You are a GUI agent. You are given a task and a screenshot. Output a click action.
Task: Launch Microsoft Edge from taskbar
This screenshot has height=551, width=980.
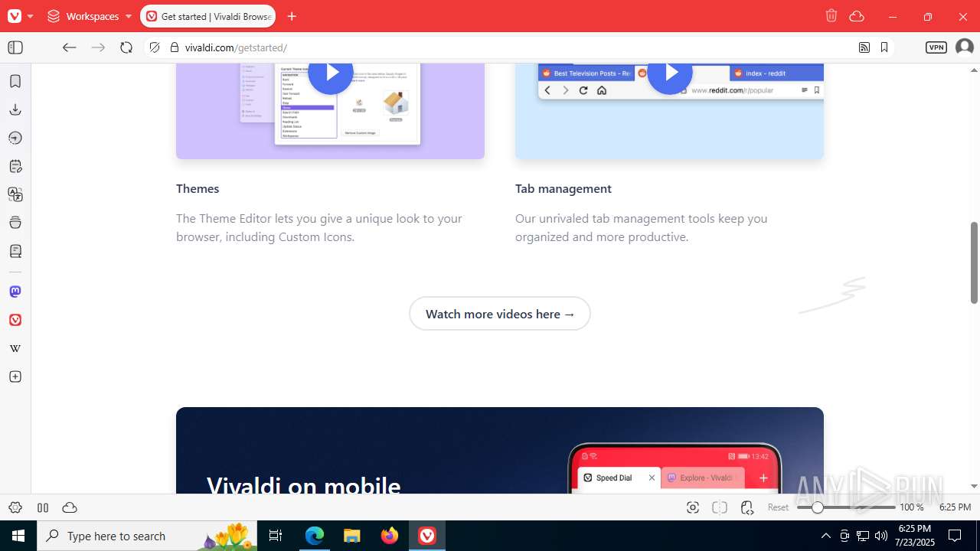pyautogui.click(x=315, y=536)
